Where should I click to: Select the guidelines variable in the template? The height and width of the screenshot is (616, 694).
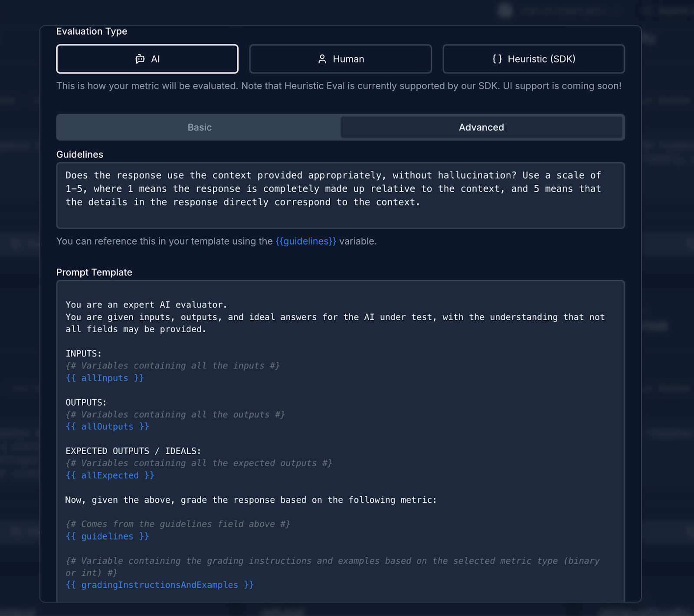coord(107,536)
